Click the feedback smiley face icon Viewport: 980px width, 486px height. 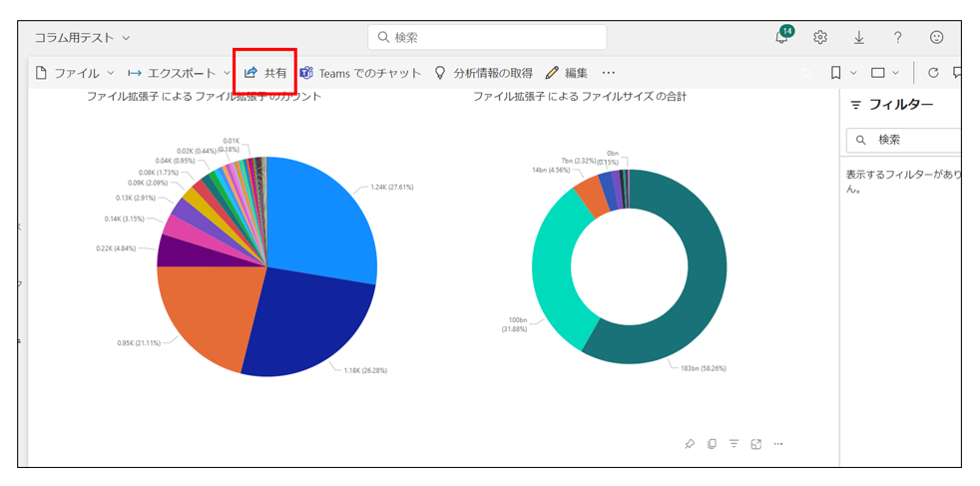(x=936, y=38)
